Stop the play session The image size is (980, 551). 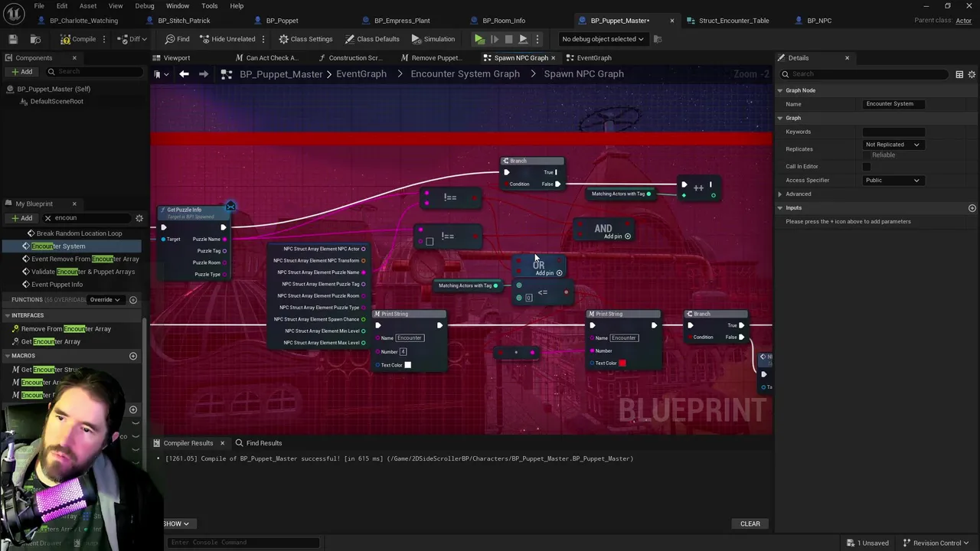[x=508, y=39]
